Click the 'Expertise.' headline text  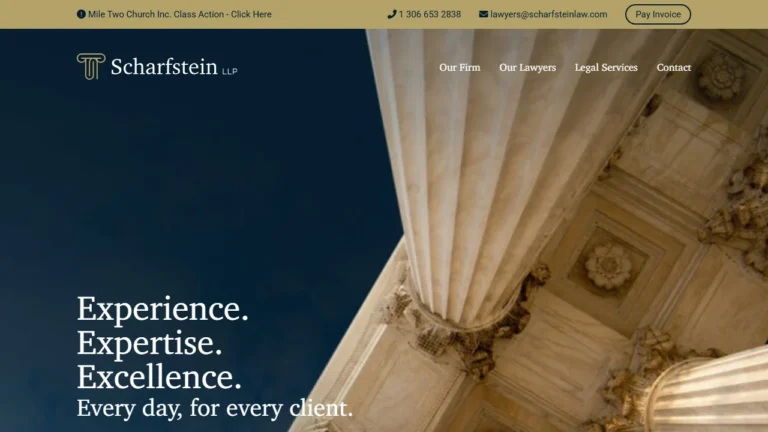(149, 343)
